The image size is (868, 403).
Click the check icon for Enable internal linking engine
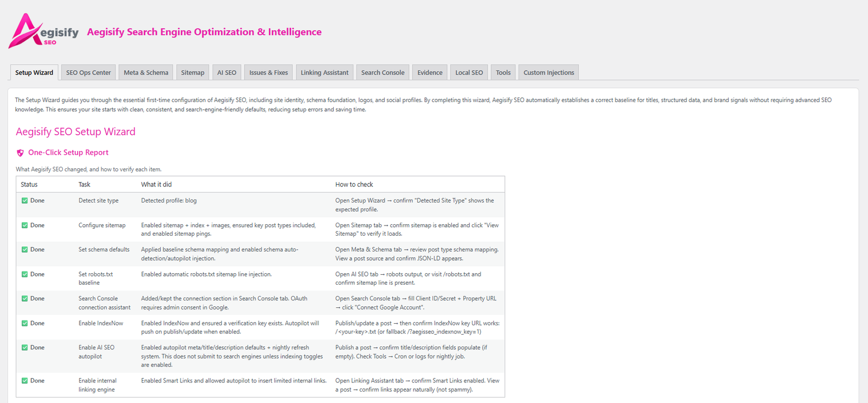[x=24, y=381]
